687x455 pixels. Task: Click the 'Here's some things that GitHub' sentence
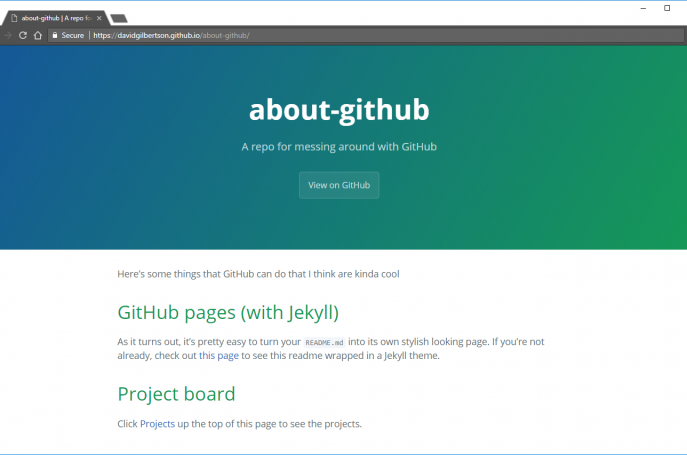pyautogui.click(x=258, y=274)
